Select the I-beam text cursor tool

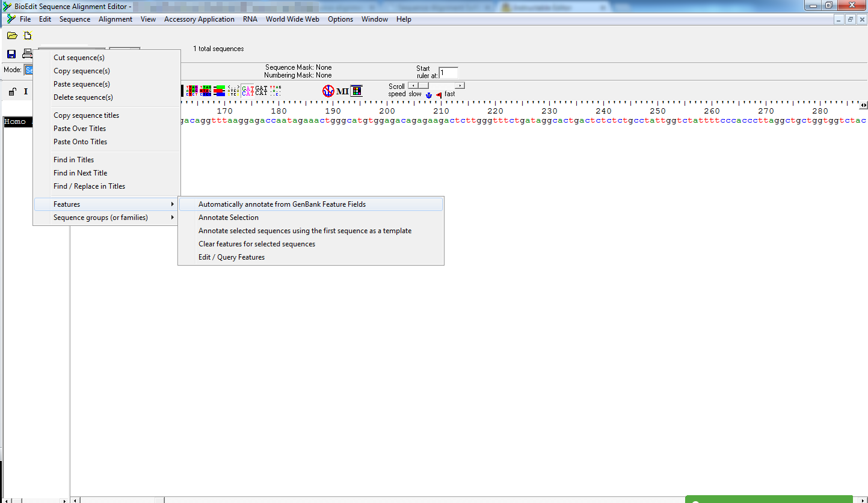[26, 92]
